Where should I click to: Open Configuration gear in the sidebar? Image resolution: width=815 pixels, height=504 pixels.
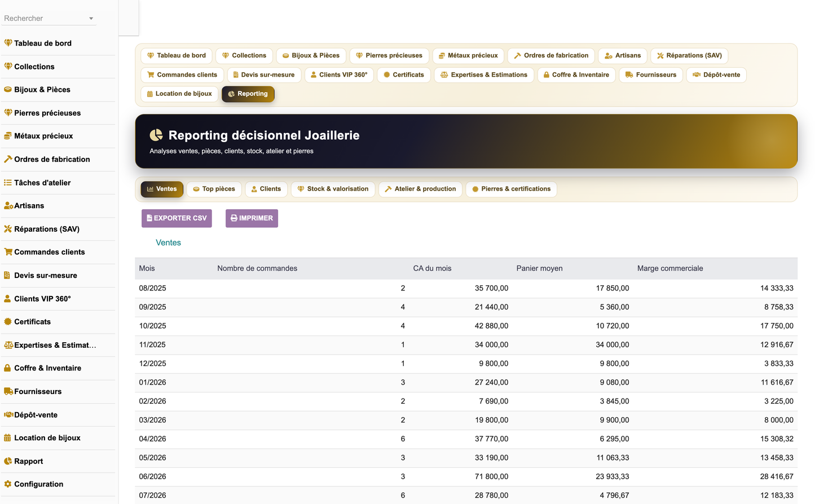8,484
